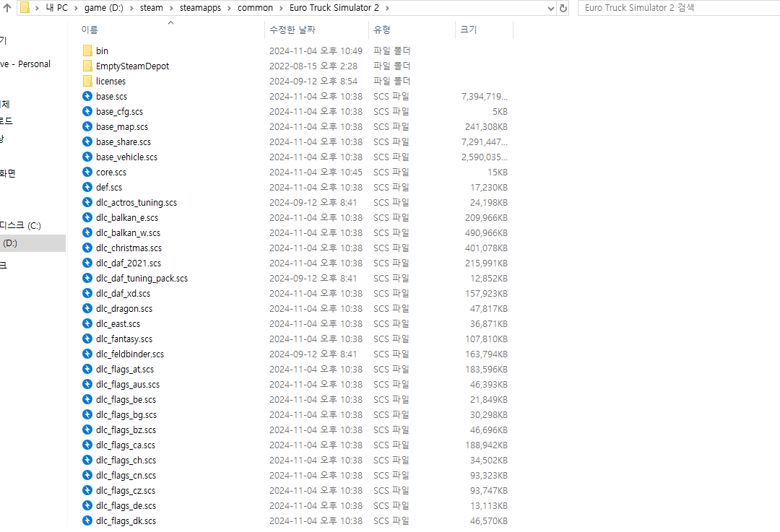
Task: Open address bar history dropdown arrow
Action: click(550, 8)
